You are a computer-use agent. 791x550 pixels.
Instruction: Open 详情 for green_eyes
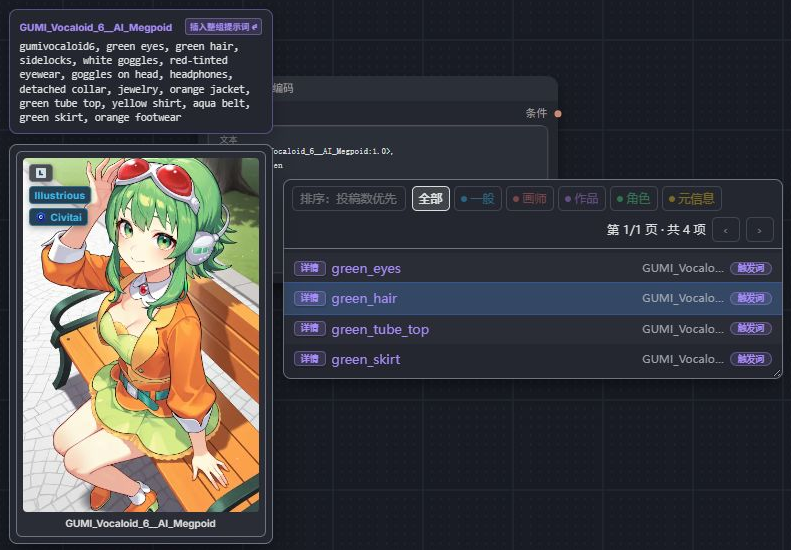coord(310,268)
